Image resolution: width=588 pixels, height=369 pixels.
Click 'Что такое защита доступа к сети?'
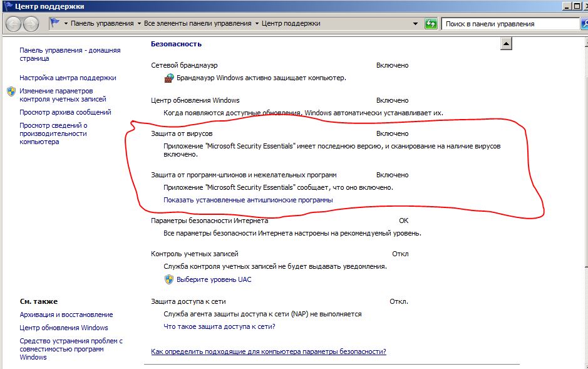[x=219, y=326]
